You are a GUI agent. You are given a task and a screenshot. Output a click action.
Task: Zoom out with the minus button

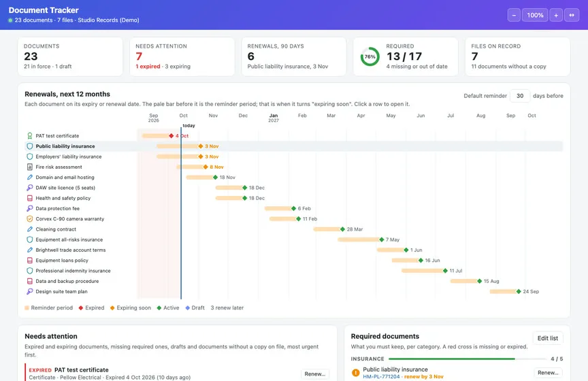pyautogui.click(x=514, y=15)
